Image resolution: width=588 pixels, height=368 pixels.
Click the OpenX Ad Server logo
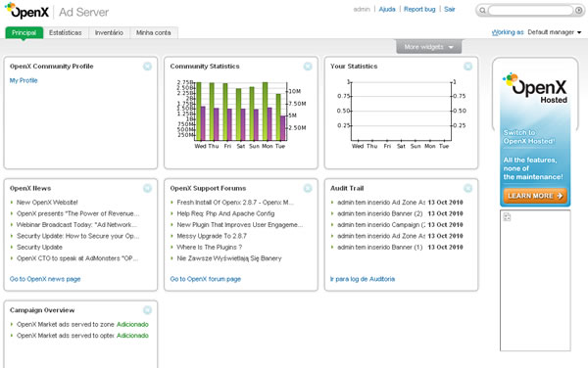tap(56, 11)
